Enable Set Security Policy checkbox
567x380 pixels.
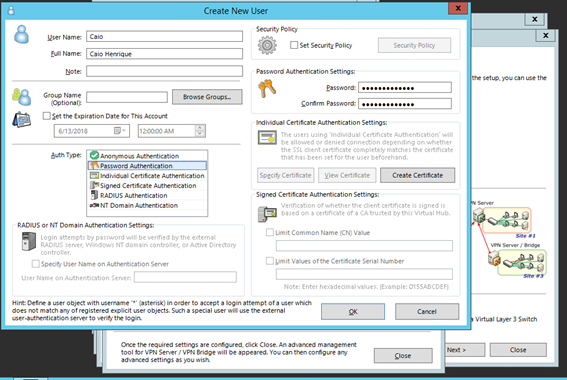[294, 45]
